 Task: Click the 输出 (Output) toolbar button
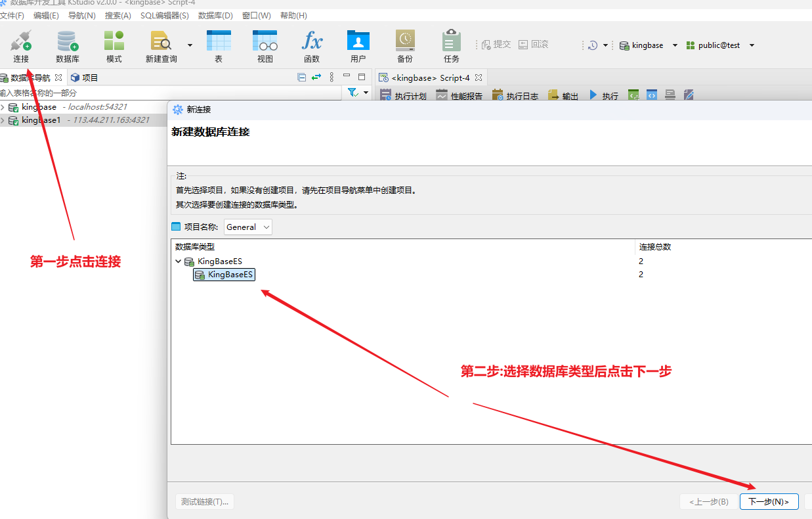pyautogui.click(x=563, y=96)
